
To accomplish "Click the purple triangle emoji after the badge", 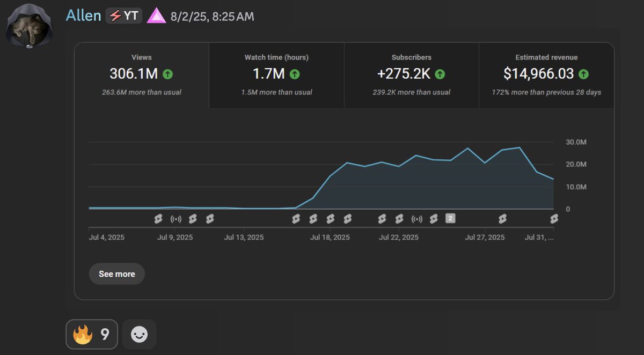I will click(156, 16).
